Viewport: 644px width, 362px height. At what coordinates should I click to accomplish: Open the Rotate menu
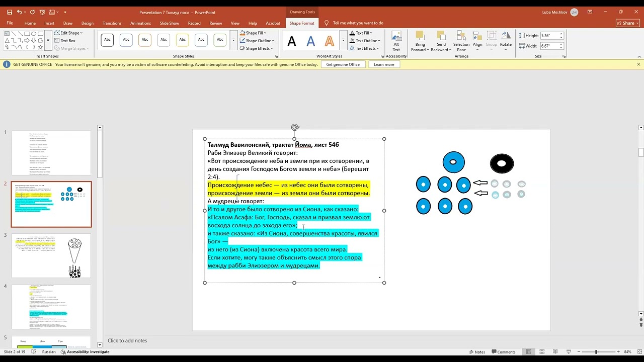click(506, 40)
